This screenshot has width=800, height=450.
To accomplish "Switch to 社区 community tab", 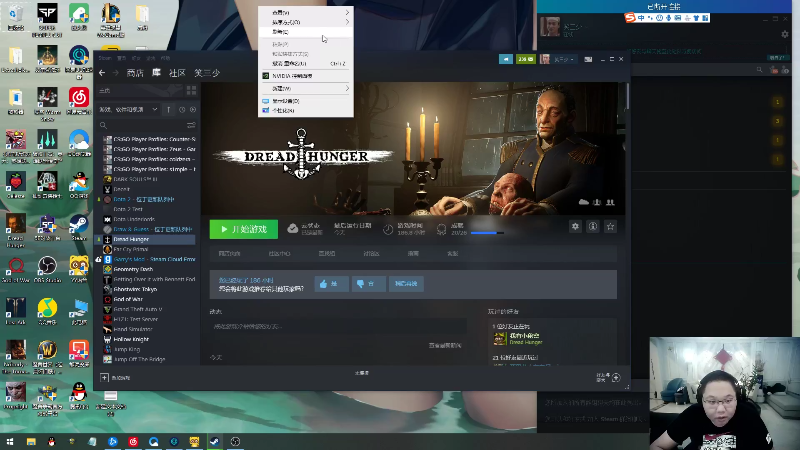I will point(177,73).
